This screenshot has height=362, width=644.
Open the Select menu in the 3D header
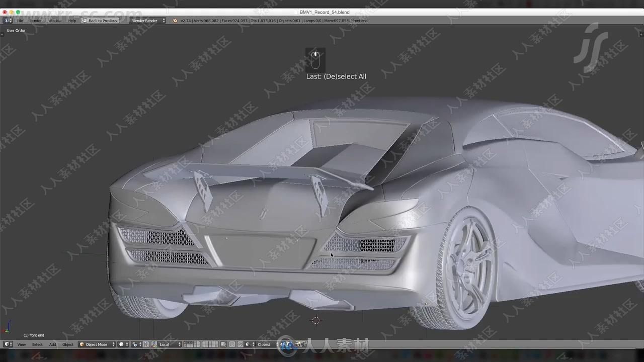[37, 344]
